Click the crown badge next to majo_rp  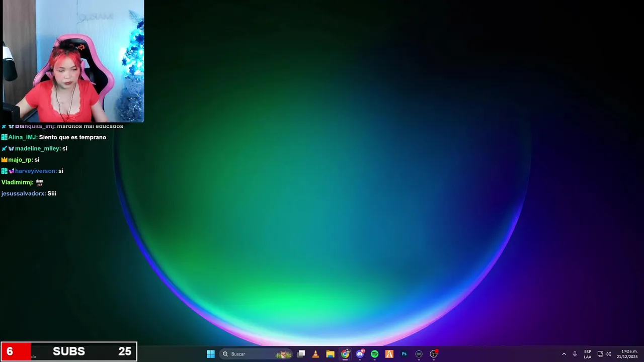tap(4, 160)
